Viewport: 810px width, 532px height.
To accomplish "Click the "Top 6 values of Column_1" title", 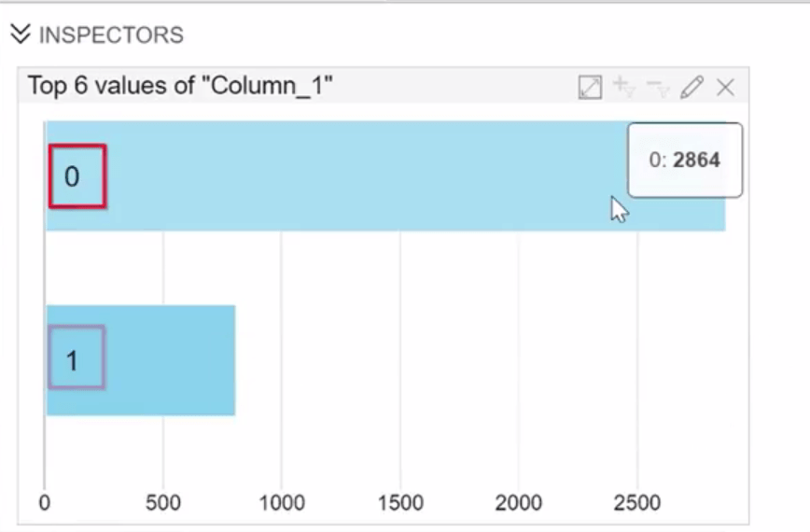I will click(x=181, y=87).
